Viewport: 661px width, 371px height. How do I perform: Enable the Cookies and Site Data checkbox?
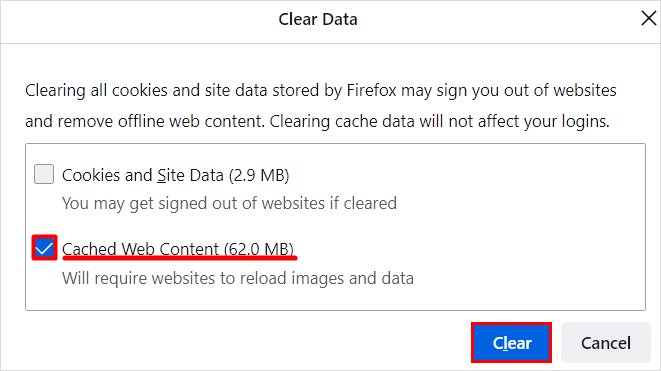[x=44, y=174]
